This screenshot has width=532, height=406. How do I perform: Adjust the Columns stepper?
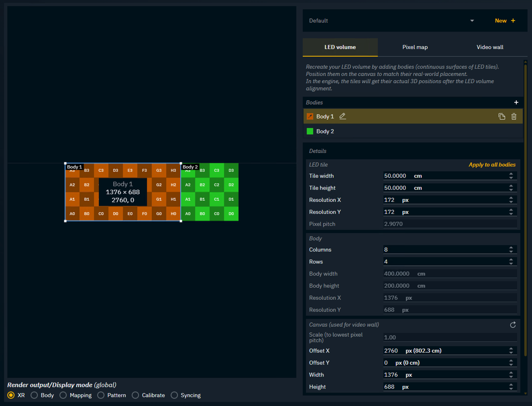[x=511, y=250]
